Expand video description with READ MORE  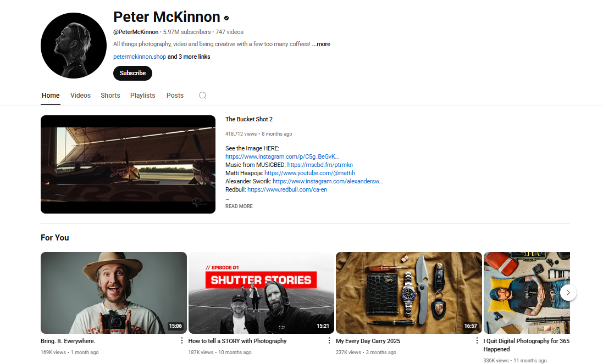pyautogui.click(x=239, y=206)
